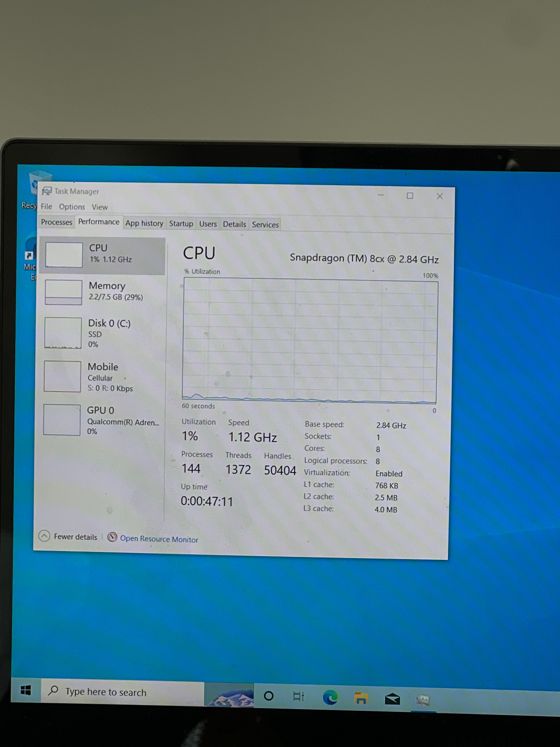The width and height of the screenshot is (560, 747).
Task: Open the Startup tab
Action: (x=181, y=224)
